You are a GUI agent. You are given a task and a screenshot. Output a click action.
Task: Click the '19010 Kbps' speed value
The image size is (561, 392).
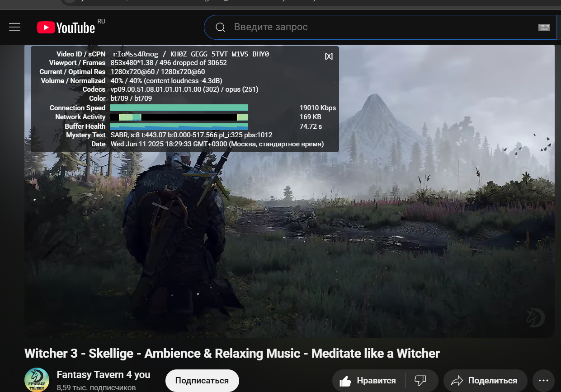[x=318, y=108]
